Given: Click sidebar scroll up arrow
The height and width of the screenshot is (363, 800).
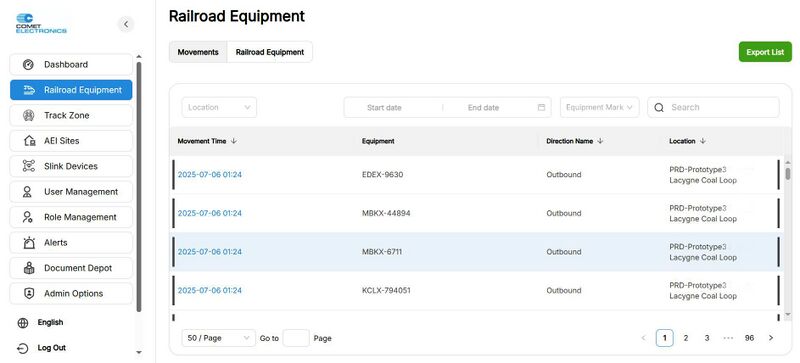Looking at the screenshot, I should click(139, 57).
